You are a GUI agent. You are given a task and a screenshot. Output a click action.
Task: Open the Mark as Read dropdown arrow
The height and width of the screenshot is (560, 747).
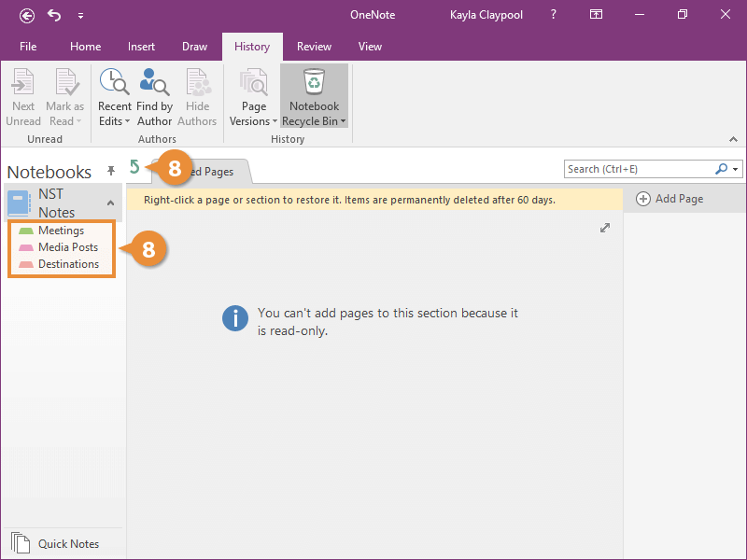click(79, 121)
